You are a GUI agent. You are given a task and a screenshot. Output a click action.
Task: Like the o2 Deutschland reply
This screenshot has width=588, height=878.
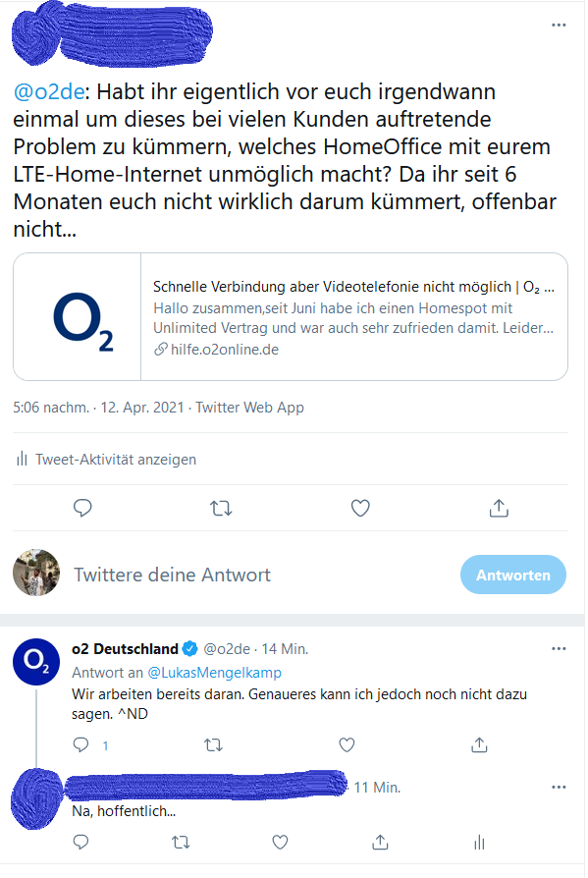pyautogui.click(x=347, y=744)
